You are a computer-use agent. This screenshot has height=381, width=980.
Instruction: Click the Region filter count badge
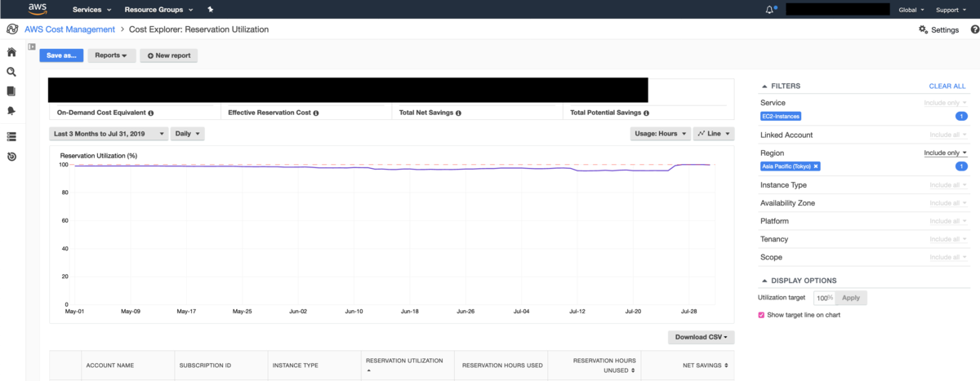pyautogui.click(x=961, y=166)
